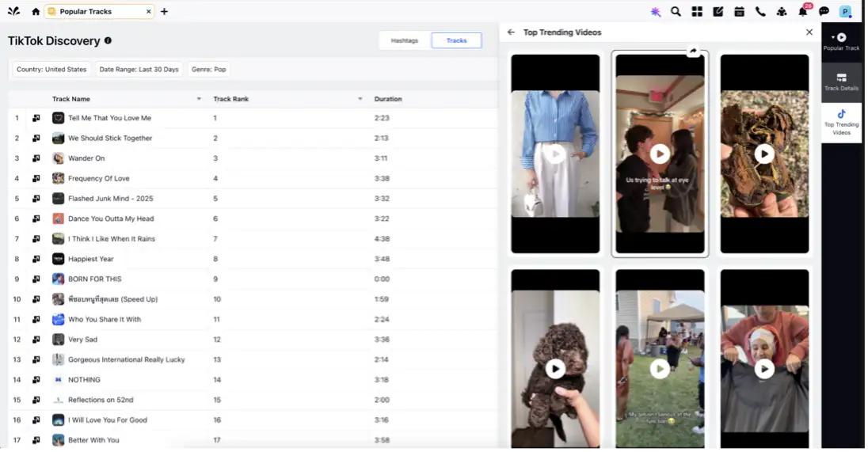The image size is (868, 452).
Task: Click the music icon for Happiest Year row
Action: [36, 259]
